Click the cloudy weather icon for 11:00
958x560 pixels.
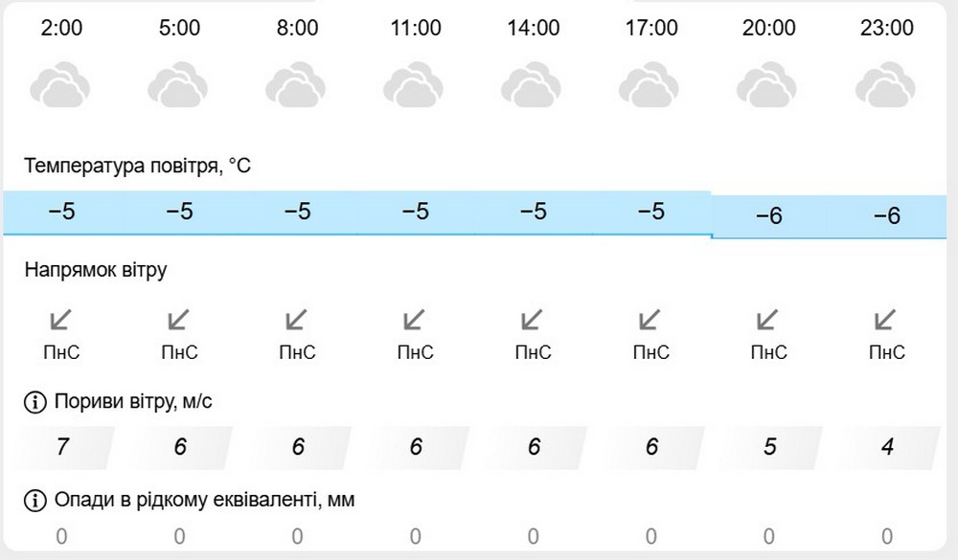pos(415,85)
